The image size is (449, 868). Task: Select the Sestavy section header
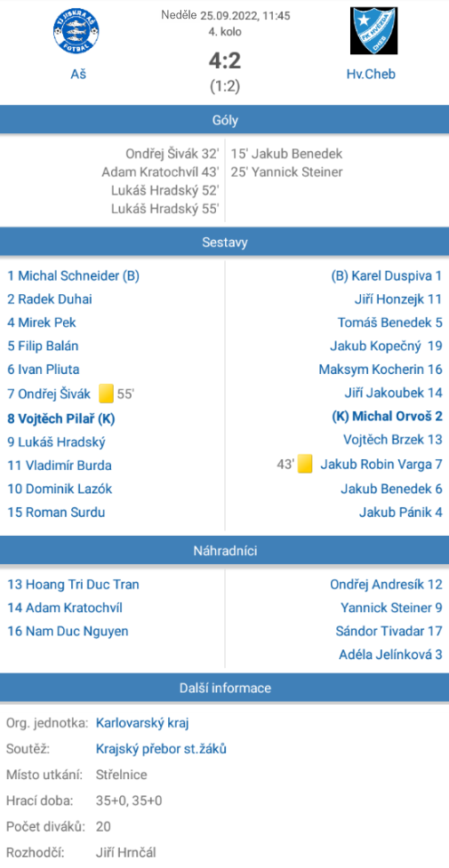tap(224, 242)
